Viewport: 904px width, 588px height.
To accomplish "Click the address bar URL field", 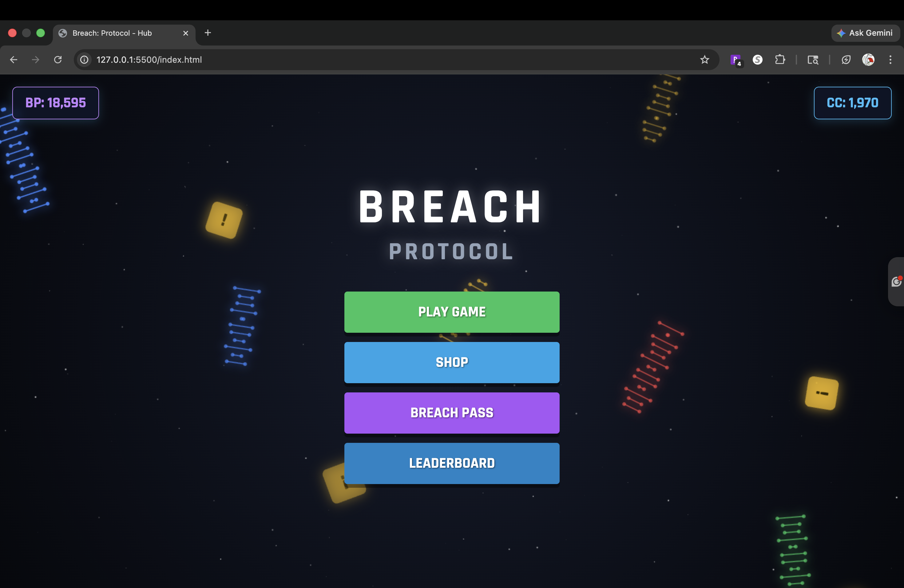I will (342, 60).
